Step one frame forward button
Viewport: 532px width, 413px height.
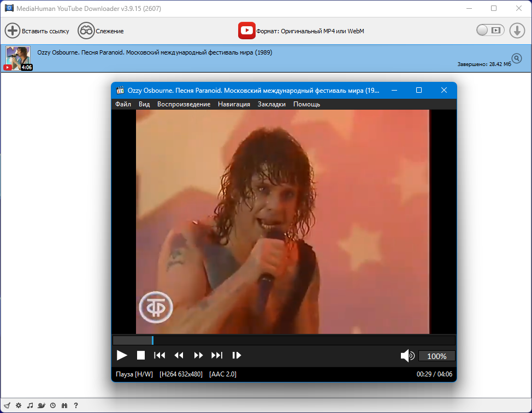click(237, 355)
